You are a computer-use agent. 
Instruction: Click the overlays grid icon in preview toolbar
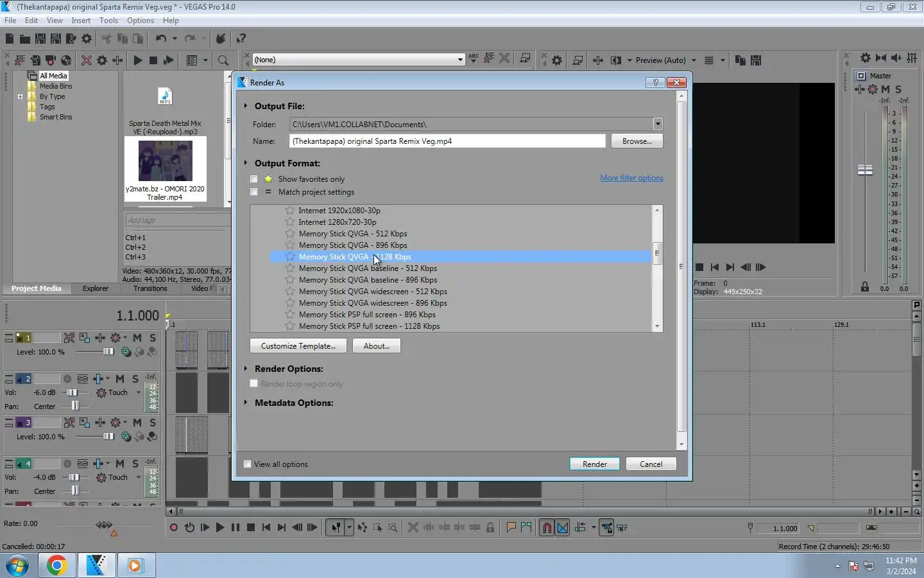point(709,60)
